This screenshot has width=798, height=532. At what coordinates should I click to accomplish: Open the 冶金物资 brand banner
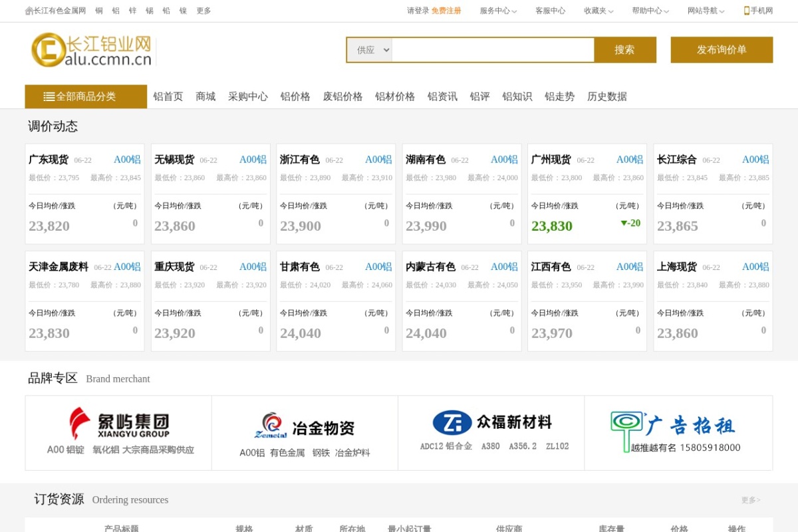pos(305,433)
